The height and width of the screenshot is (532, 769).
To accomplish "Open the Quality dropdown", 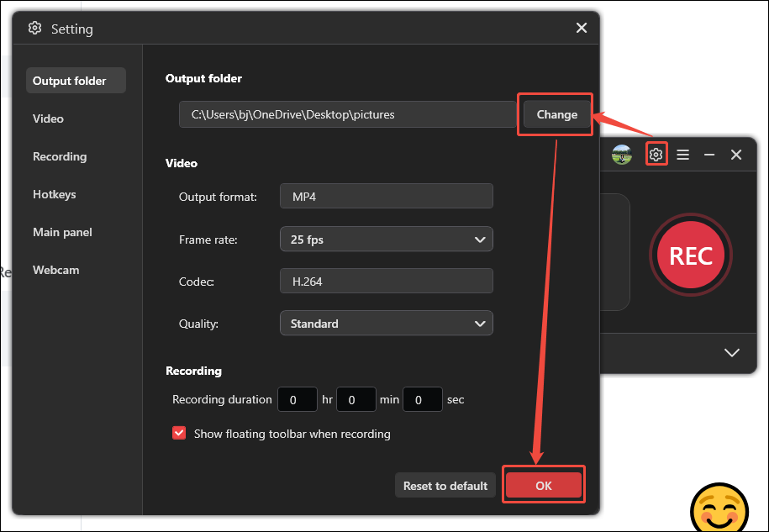I will 386,323.
